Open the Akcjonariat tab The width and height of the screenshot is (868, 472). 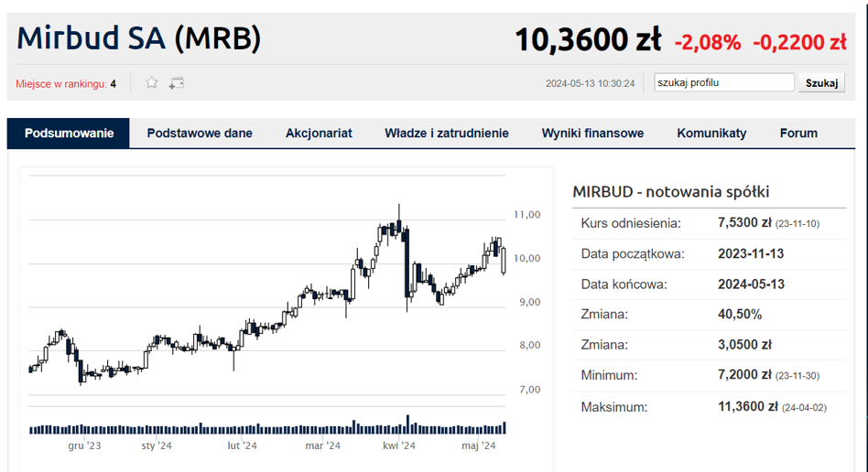click(319, 133)
